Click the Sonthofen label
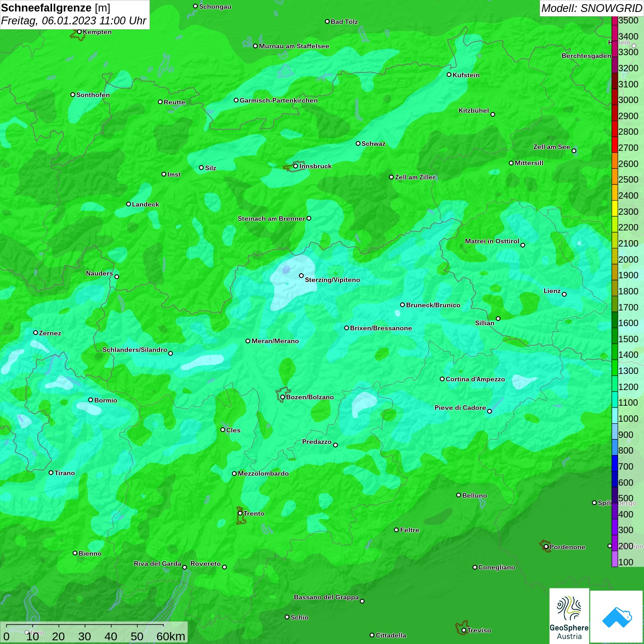This screenshot has width=644, height=644. coord(93,95)
